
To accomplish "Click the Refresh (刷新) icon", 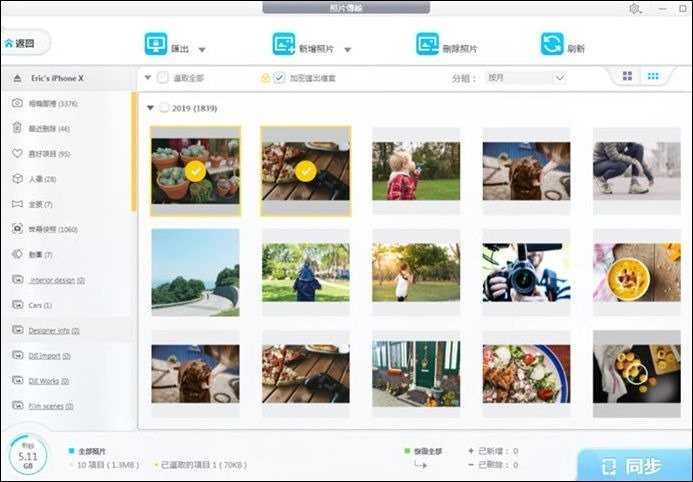I will pos(552,44).
